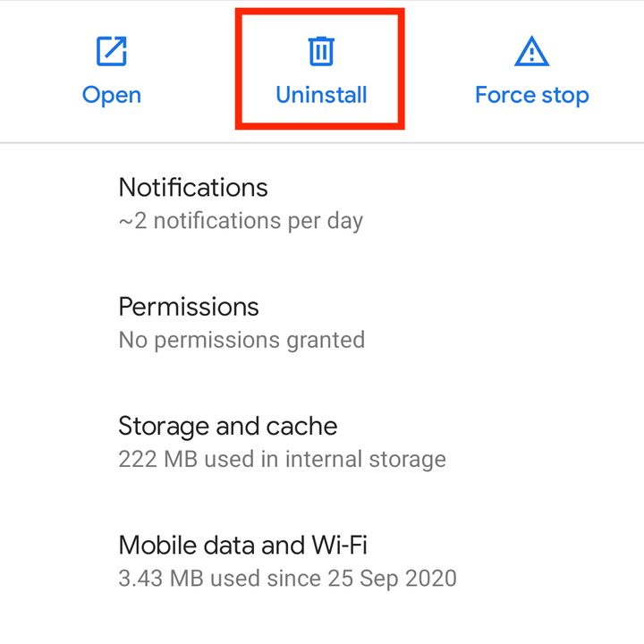The image size is (644, 644).
Task: Click the red highlighted box around Uninstall
Action: click(x=320, y=69)
